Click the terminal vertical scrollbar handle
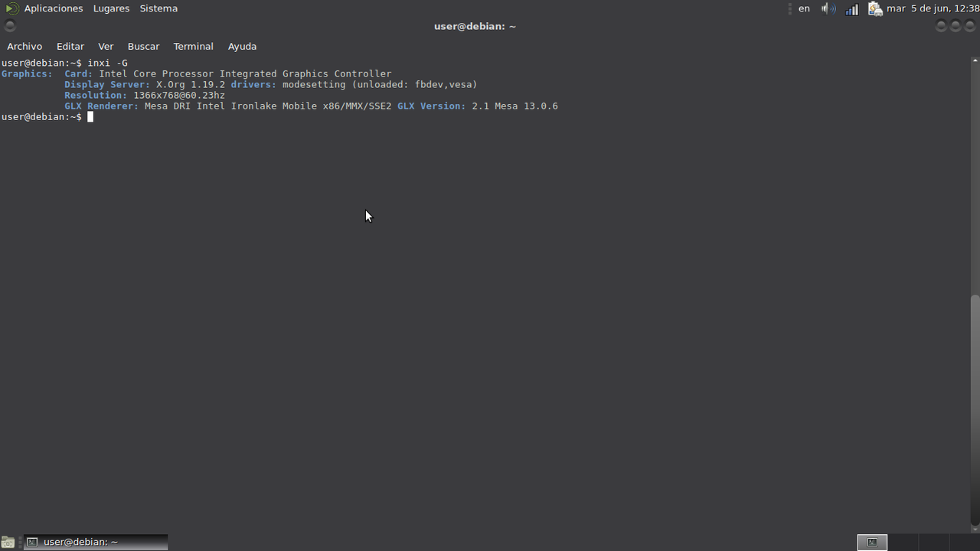Image resolution: width=980 pixels, height=551 pixels. 975,409
